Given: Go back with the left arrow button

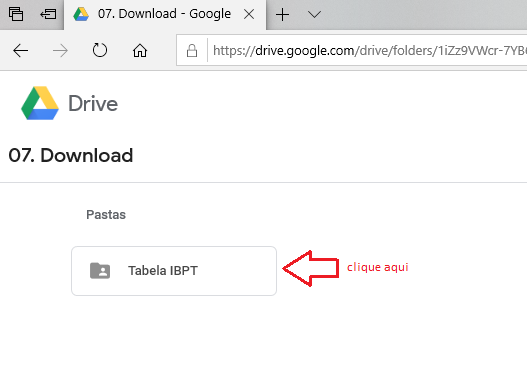Looking at the screenshot, I should (x=21, y=51).
